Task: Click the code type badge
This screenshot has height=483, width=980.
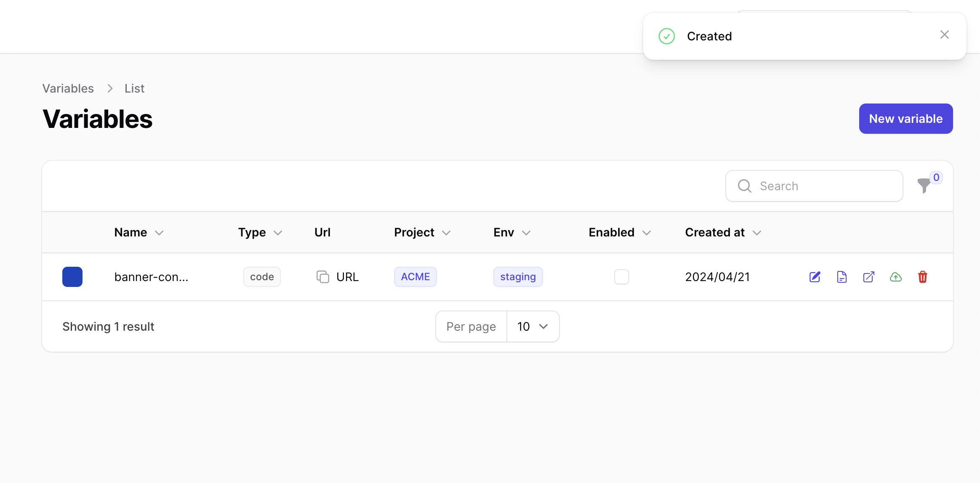Action: tap(262, 277)
